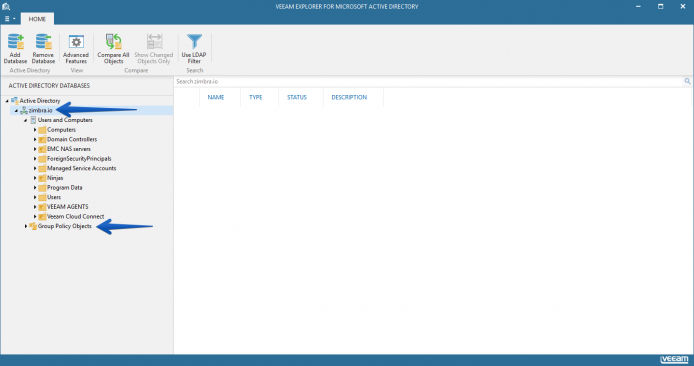Click the DESCRIPTION column header
Viewport: 694px width, 366px height.
click(x=349, y=97)
